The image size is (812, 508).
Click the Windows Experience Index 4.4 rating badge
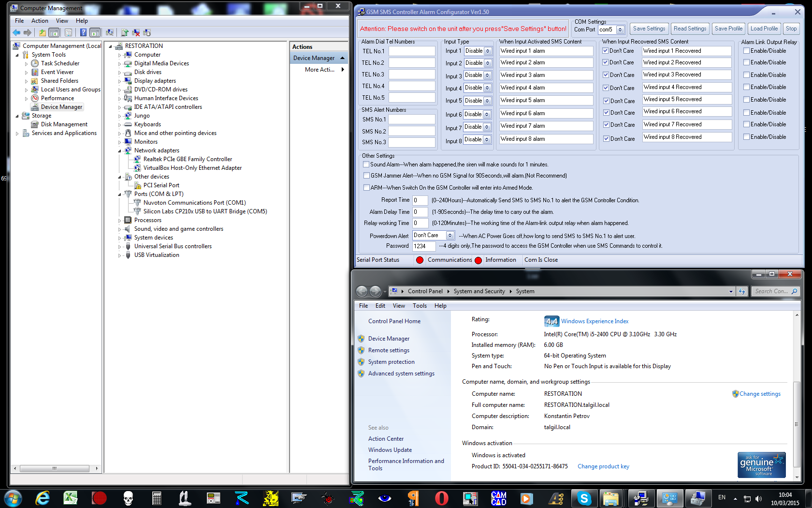551,321
